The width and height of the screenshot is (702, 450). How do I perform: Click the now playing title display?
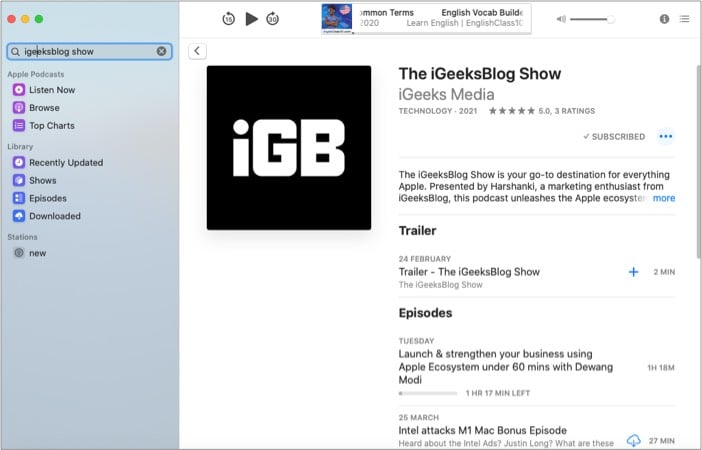tap(442, 18)
